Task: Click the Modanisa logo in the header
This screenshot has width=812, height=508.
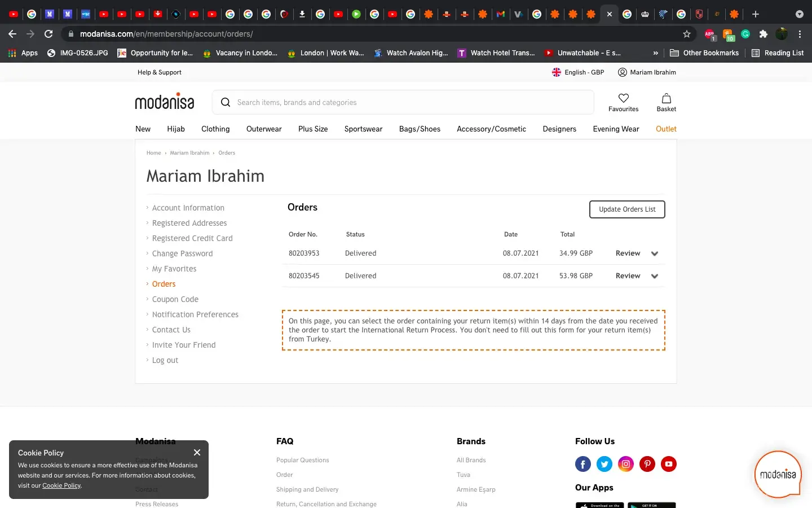Action: click(x=165, y=102)
